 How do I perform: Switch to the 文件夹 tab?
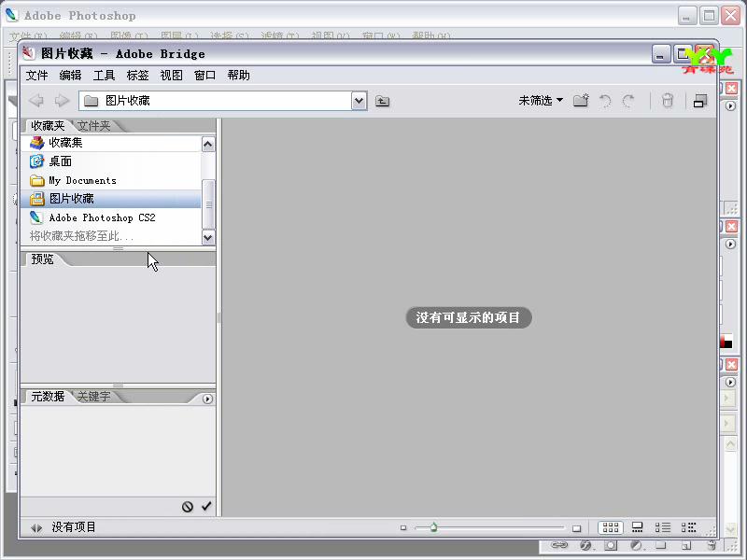[94, 126]
